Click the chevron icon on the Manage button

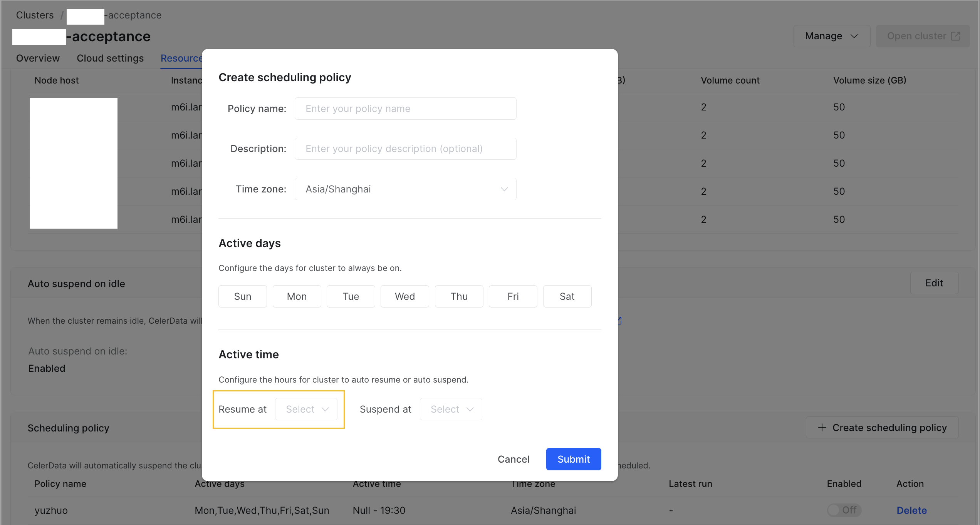coord(854,36)
